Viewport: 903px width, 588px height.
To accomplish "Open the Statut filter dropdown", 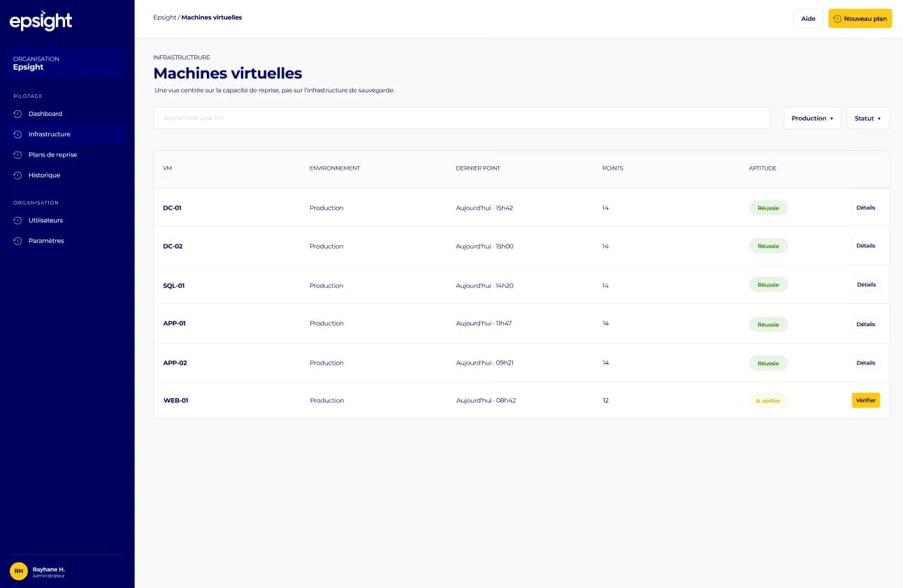I will (x=867, y=118).
